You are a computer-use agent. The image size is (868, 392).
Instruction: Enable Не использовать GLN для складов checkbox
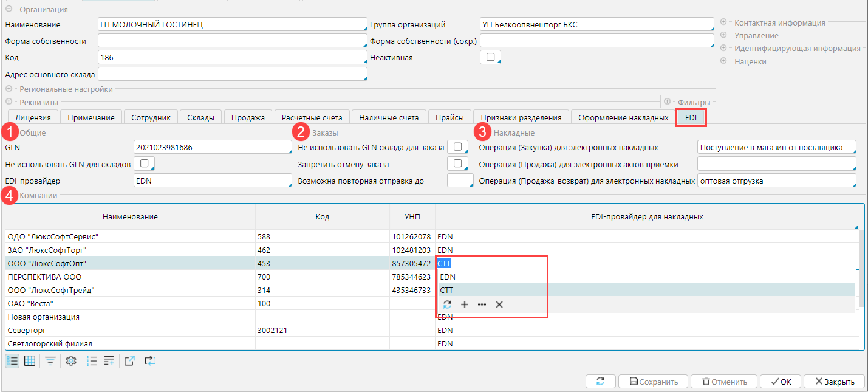pyautogui.click(x=144, y=163)
